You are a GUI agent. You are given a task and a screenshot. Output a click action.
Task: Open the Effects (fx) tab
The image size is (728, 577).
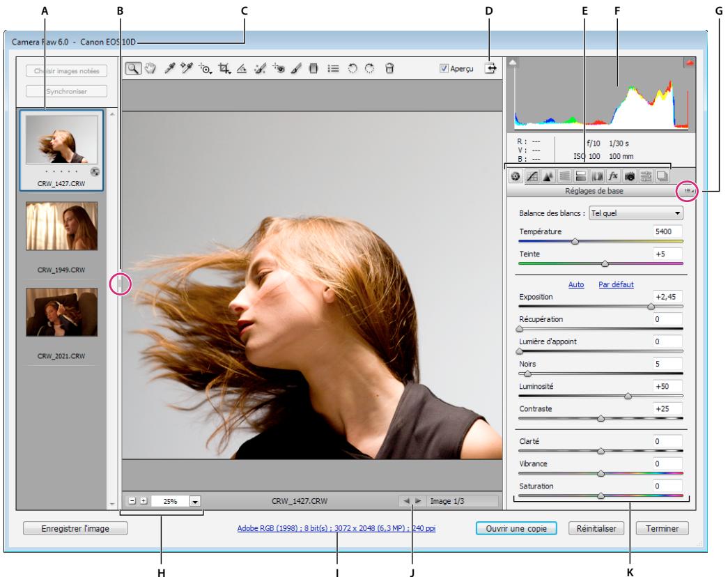tap(613, 176)
